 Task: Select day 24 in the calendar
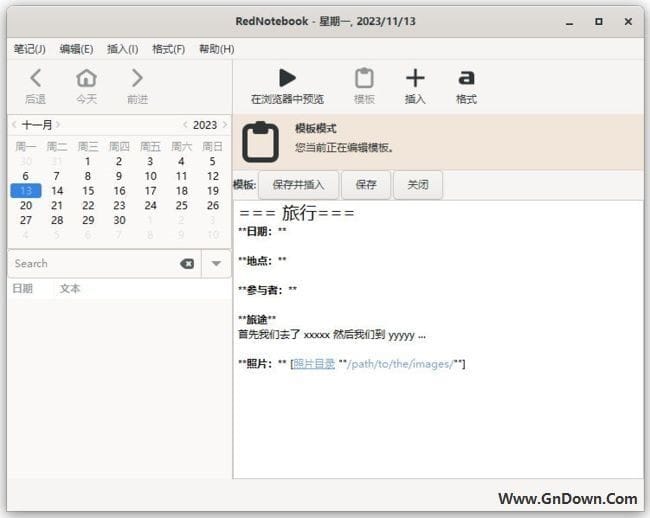click(x=150, y=206)
